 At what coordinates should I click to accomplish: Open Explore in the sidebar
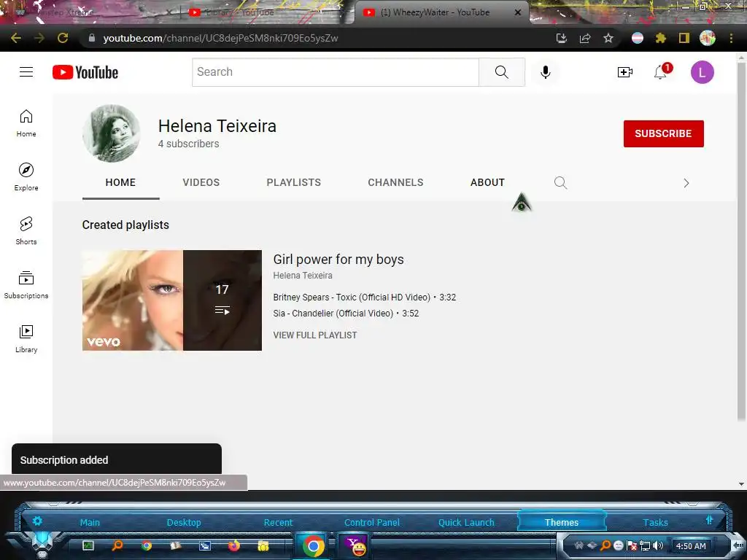click(x=26, y=176)
